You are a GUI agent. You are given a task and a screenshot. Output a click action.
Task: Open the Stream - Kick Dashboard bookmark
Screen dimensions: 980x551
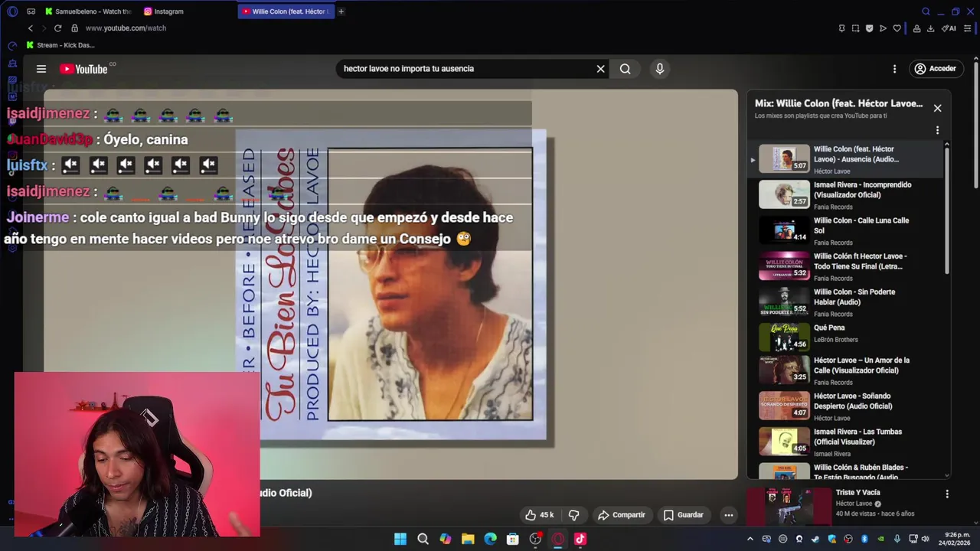click(x=60, y=45)
